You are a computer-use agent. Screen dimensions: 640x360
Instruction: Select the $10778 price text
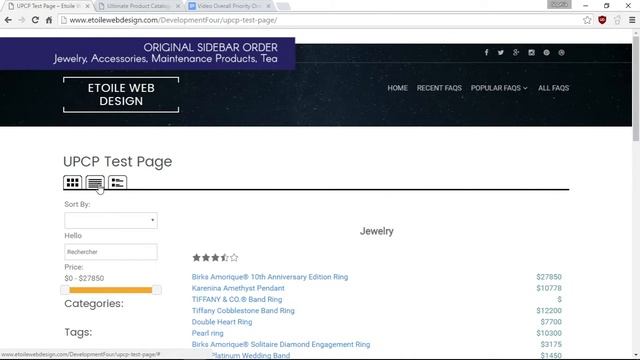pyautogui.click(x=549, y=288)
